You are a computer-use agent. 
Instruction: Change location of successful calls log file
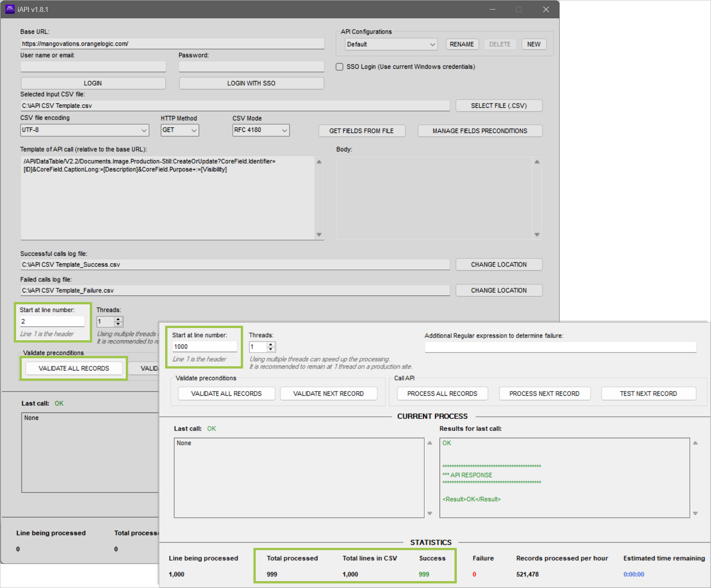point(499,265)
